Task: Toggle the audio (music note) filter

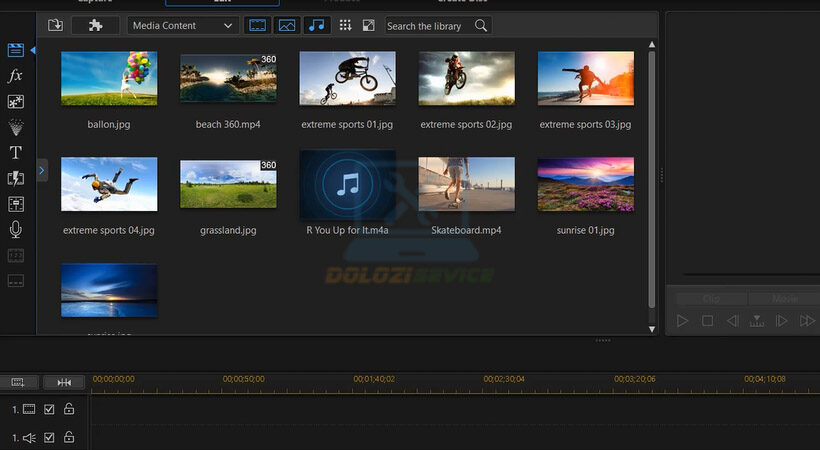Action: (316, 25)
